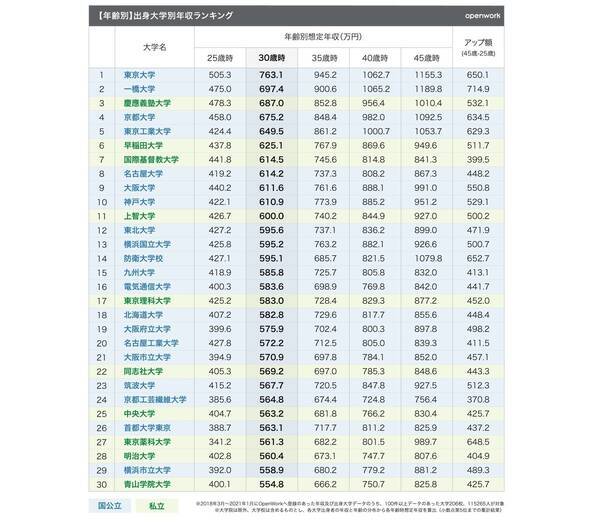Click on 横浜国立大学

tap(147, 244)
